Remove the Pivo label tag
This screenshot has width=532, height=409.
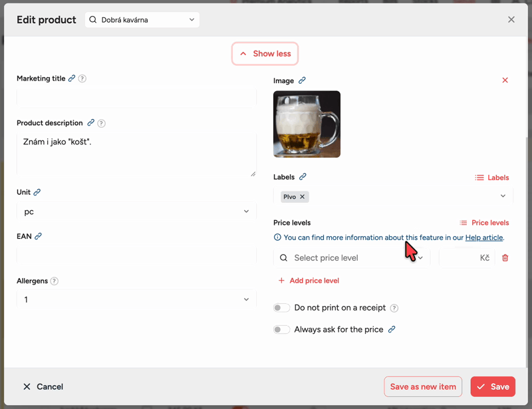tap(302, 197)
